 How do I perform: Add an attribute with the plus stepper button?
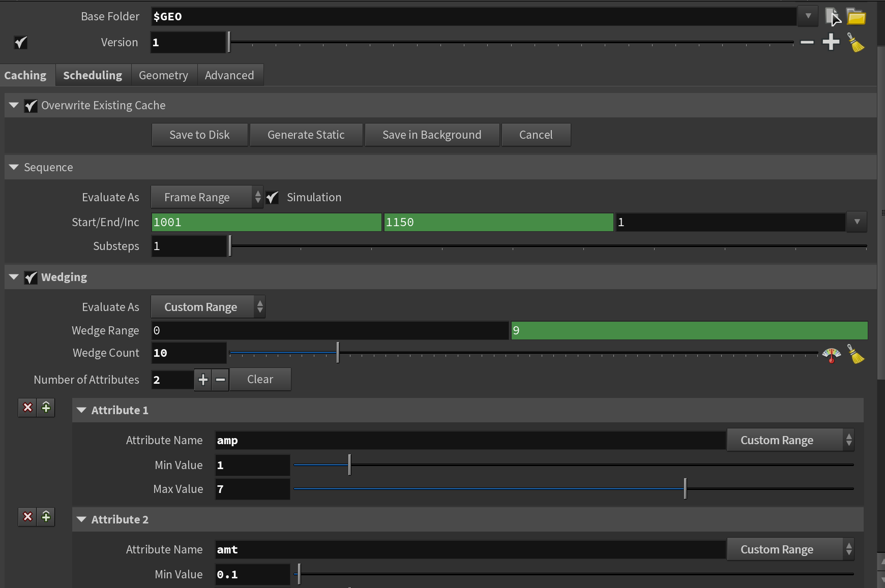(x=203, y=380)
